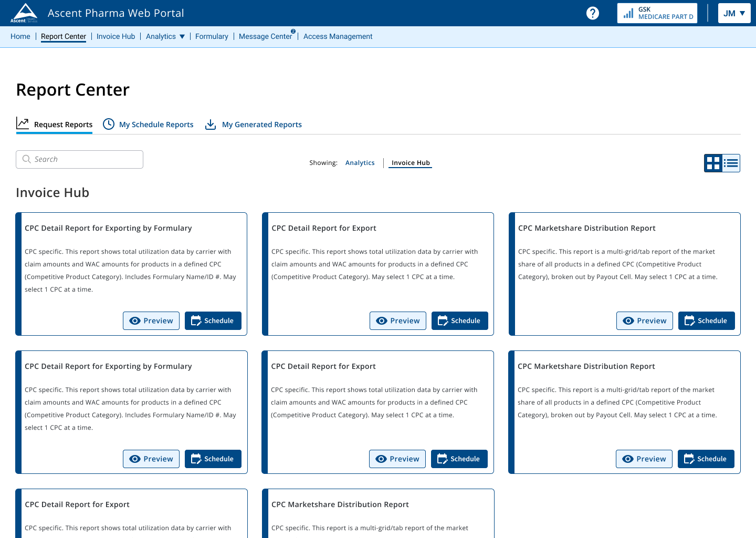The width and height of the screenshot is (756, 538).
Task: Switch to grid view layout
Action: point(713,163)
